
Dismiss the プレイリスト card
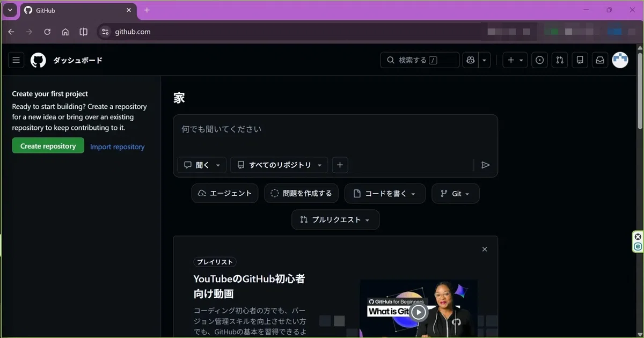pos(485,249)
